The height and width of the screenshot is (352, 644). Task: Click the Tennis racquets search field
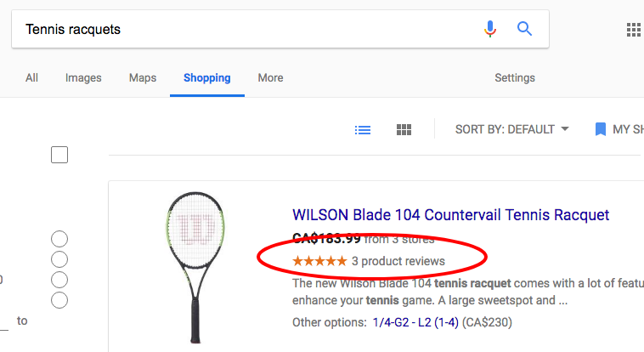(246, 30)
